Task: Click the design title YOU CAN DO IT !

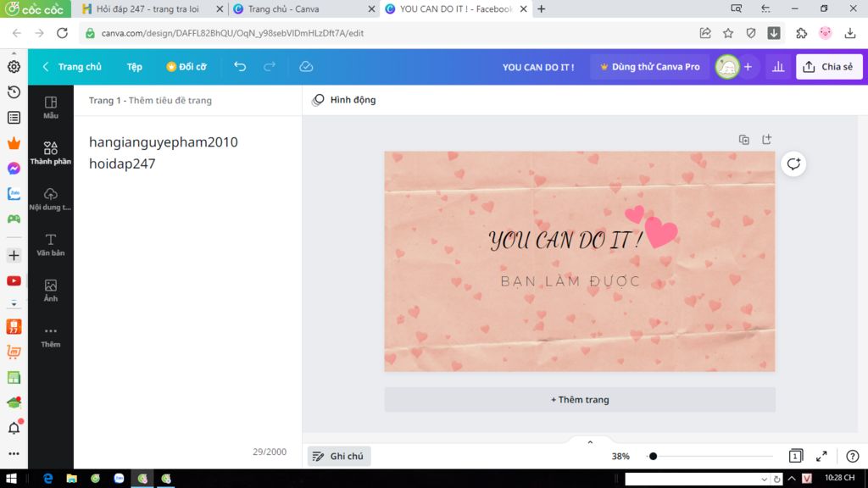Action: pos(538,66)
